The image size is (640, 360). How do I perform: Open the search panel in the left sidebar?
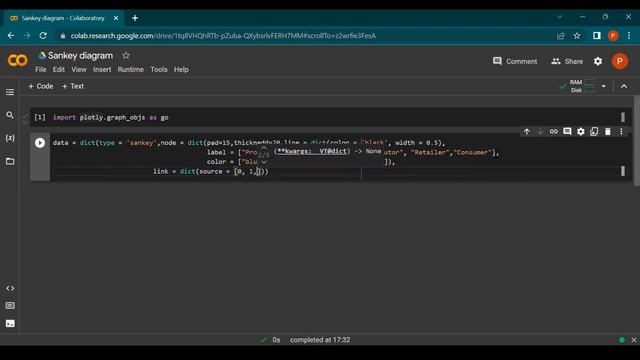click(10, 115)
